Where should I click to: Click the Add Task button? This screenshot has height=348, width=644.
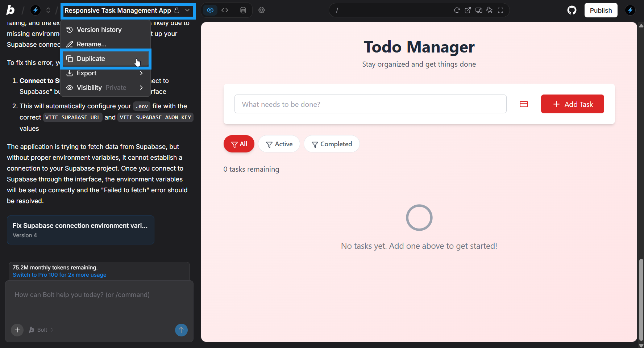click(x=572, y=104)
